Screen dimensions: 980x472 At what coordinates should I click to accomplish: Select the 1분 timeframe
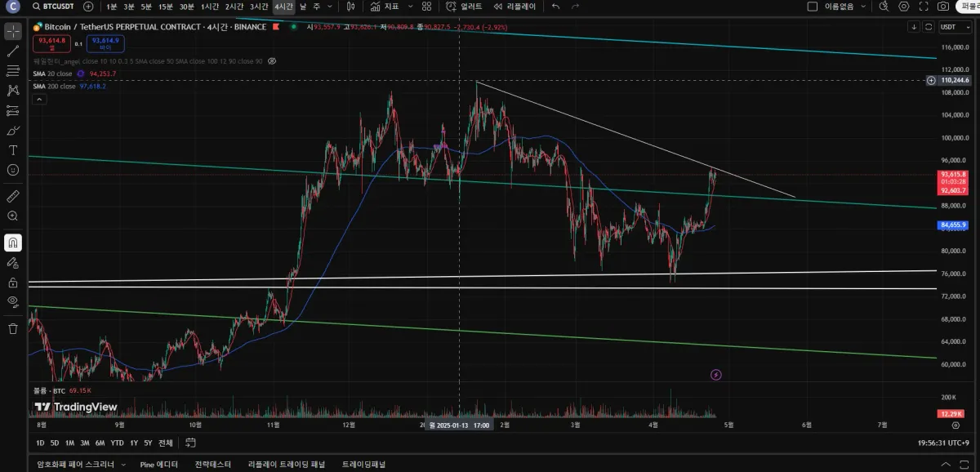click(112, 7)
